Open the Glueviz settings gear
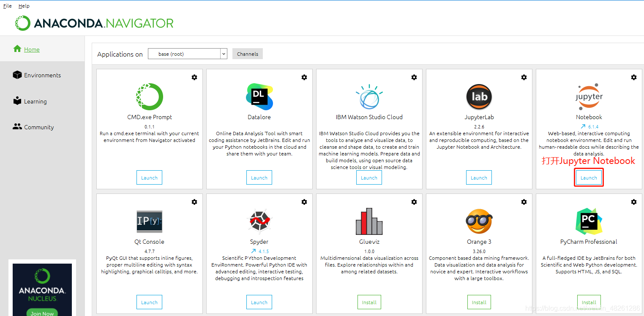 (414, 202)
